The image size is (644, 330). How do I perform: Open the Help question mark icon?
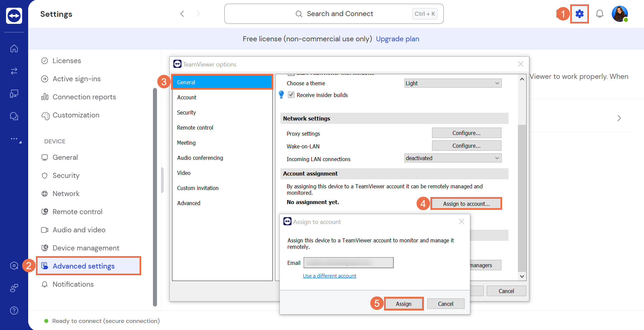tap(14, 311)
